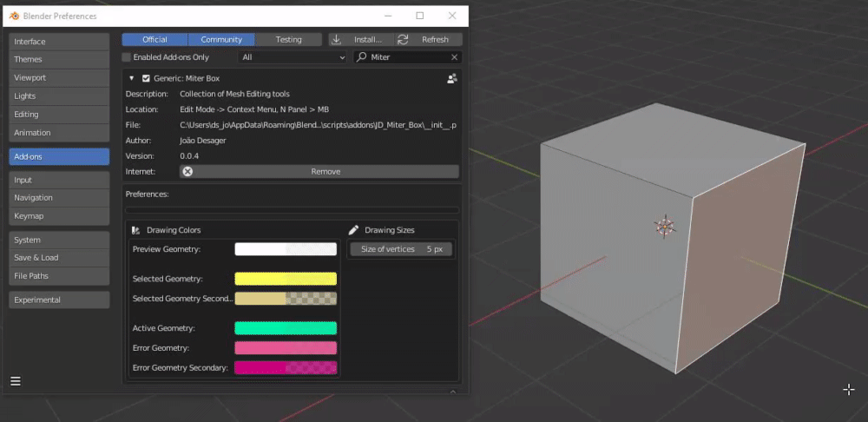
Task: Open the Interface preferences section
Action: (x=59, y=42)
